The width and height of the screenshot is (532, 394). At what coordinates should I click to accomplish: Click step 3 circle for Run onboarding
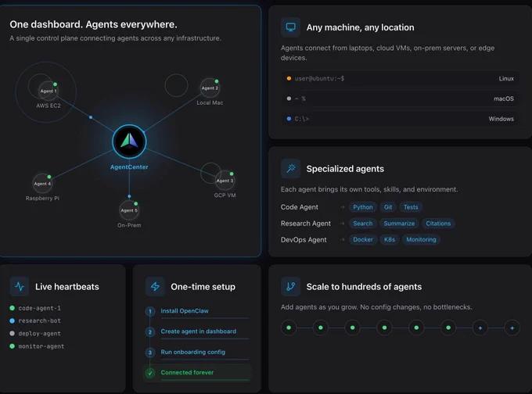pyautogui.click(x=150, y=353)
